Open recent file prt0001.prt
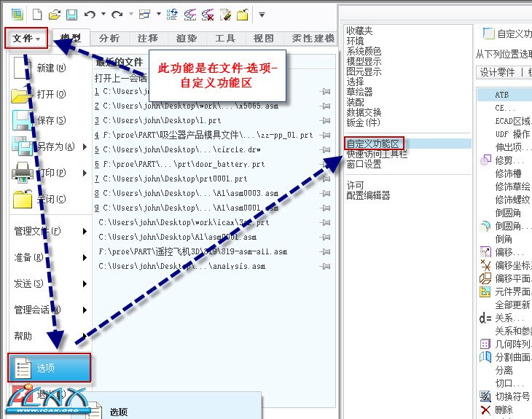This screenshot has width=532, height=419. (171, 179)
